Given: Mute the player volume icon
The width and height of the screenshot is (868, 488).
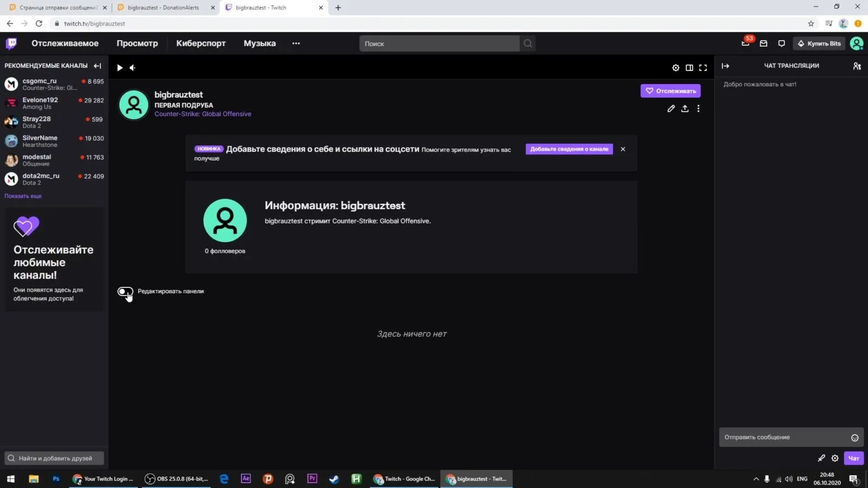Looking at the screenshot, I should [x=133, y=68].
